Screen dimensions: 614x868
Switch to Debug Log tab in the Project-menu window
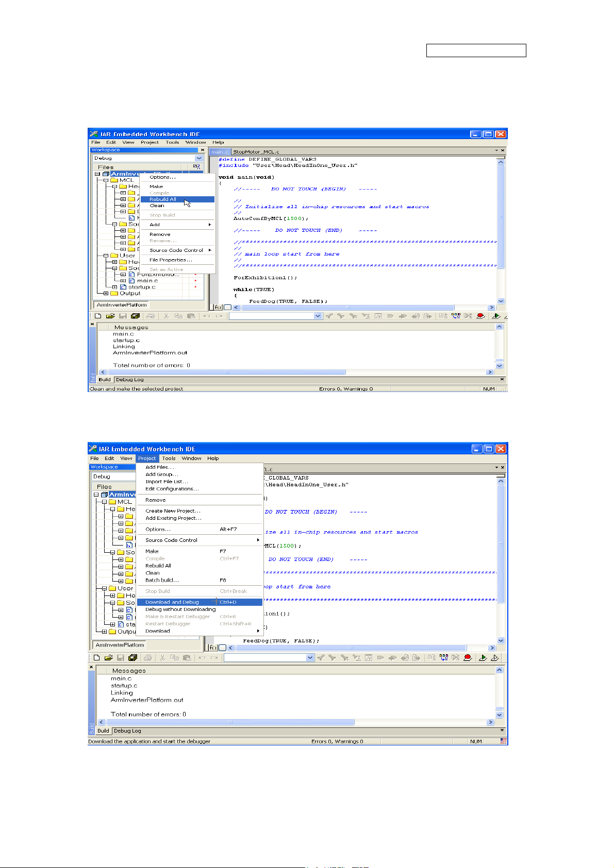[127, 731]
